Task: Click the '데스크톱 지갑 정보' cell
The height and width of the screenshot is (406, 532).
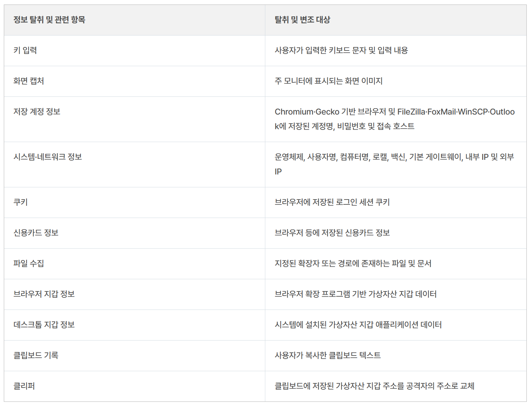Action: pyautogui.click(x=44, y=325)
